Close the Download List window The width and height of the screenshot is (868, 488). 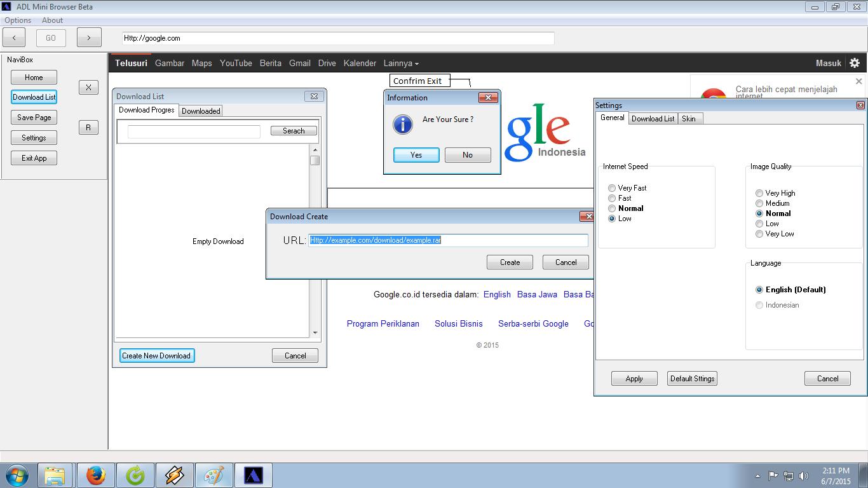click(x=314, y=96)
